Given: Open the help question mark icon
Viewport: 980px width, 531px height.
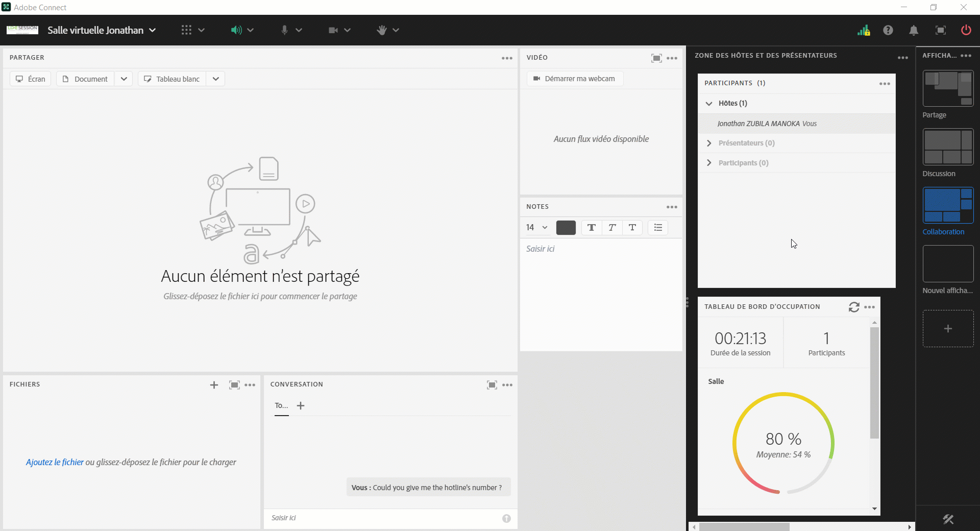Looking at the screenshot, I should (888, 30).
